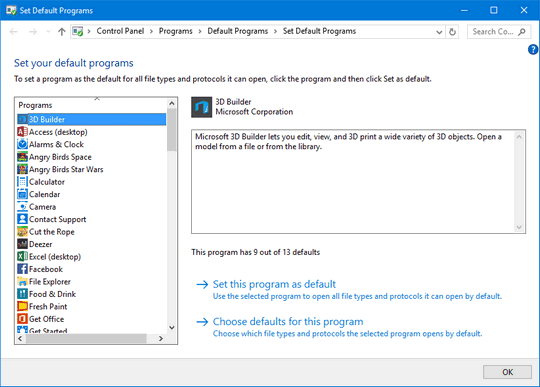Viewport: 540px width, 387px height.
Task: Expand chevron after Control Panel breadcrumb
Action: [151, 32]
